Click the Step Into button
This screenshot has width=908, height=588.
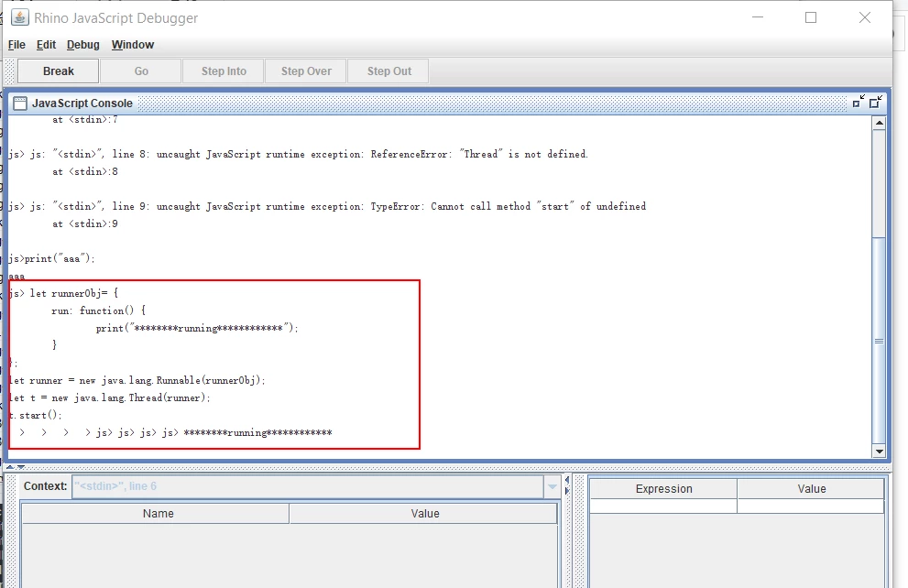pyautogui.click(x=224, y=71)
